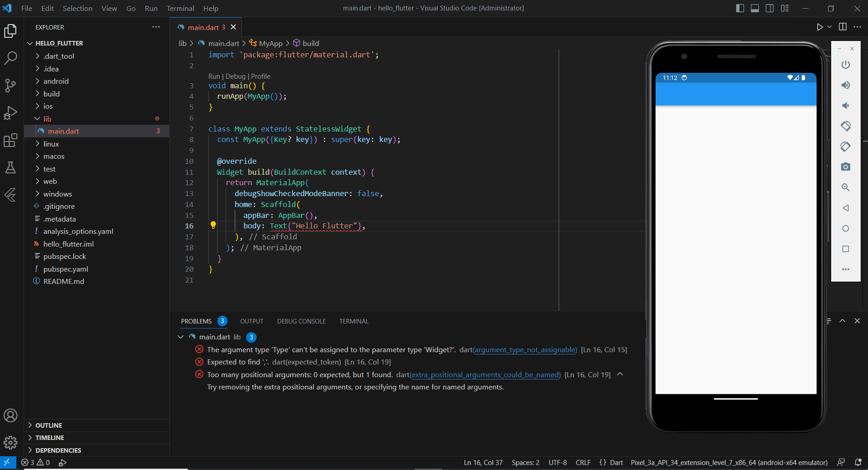Viewport: 868px width, 470px height.
Task: Switch to the DEBUG CONSOLE tab
Action: tap(301, 321)
